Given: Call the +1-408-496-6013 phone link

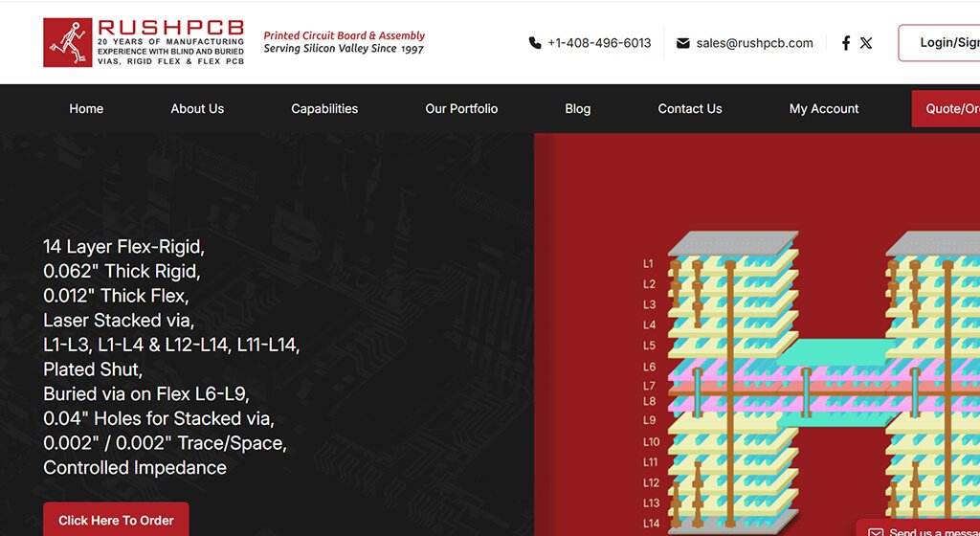Looking at the screenshot, I should coord(599,43).
